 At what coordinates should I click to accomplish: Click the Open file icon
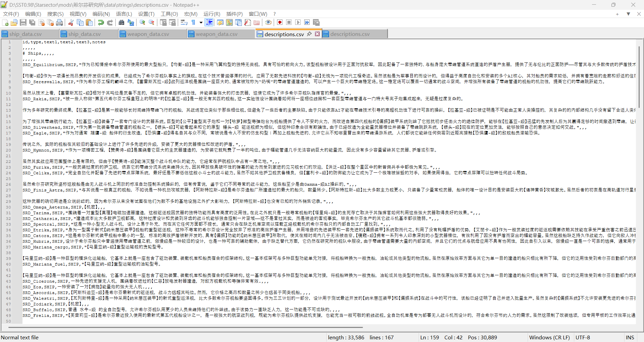click(x=14, y=22)
